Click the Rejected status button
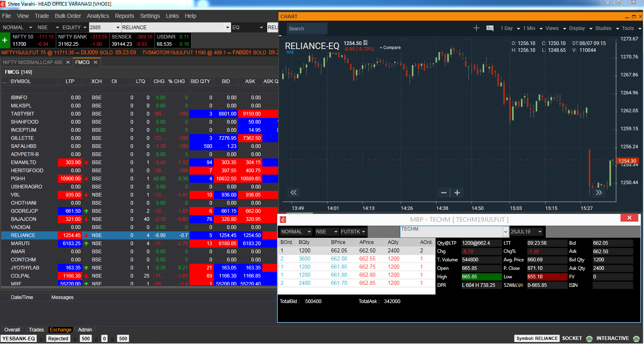Screen dimensions: 644x344 click(58, 339)
